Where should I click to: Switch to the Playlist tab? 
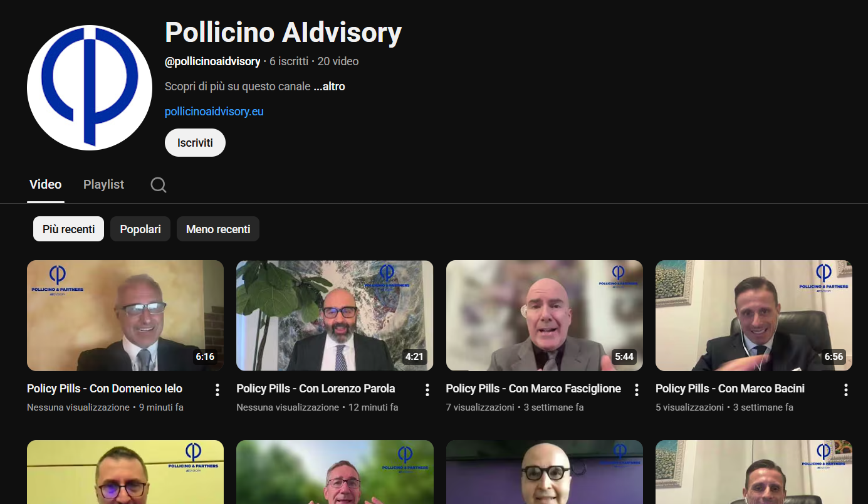pyautogui.click(x=103, y=185)
